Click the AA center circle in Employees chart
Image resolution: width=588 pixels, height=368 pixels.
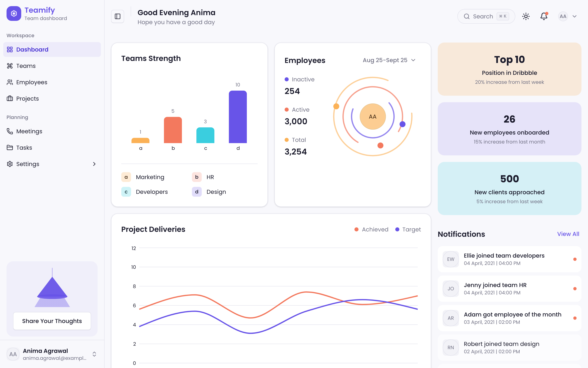372,117
